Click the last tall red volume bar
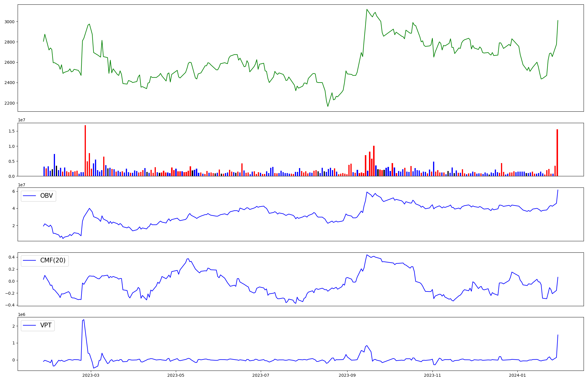 557,153
